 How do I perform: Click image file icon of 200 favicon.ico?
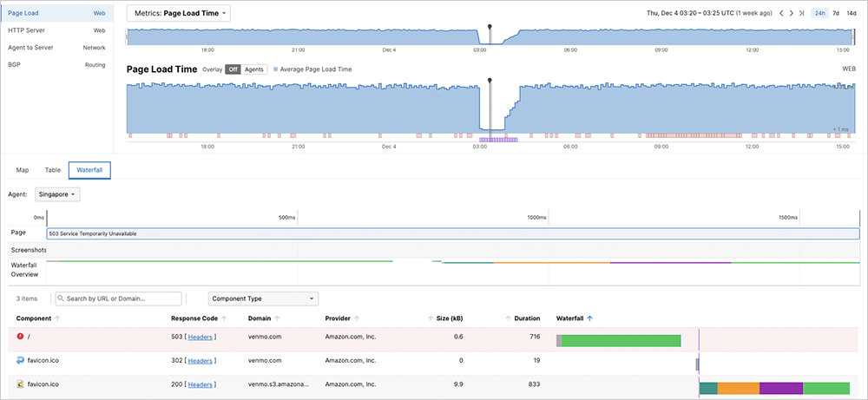[x=21, y=384]
